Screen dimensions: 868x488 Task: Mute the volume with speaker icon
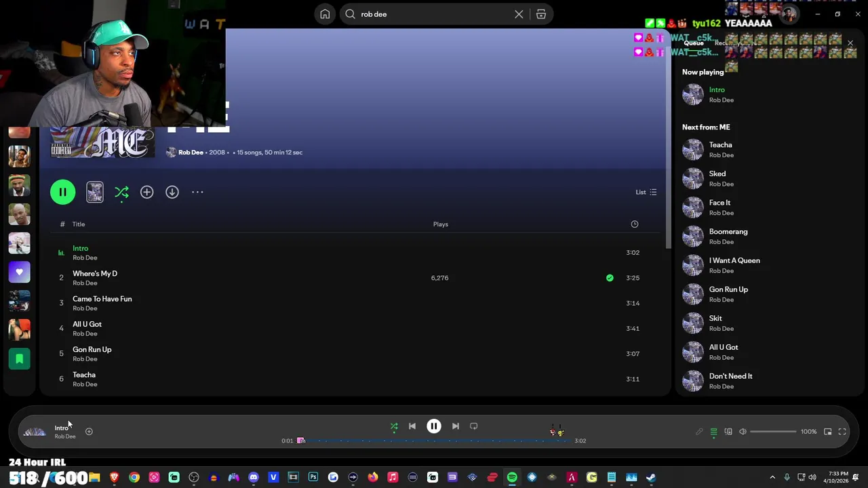(743, 432)
